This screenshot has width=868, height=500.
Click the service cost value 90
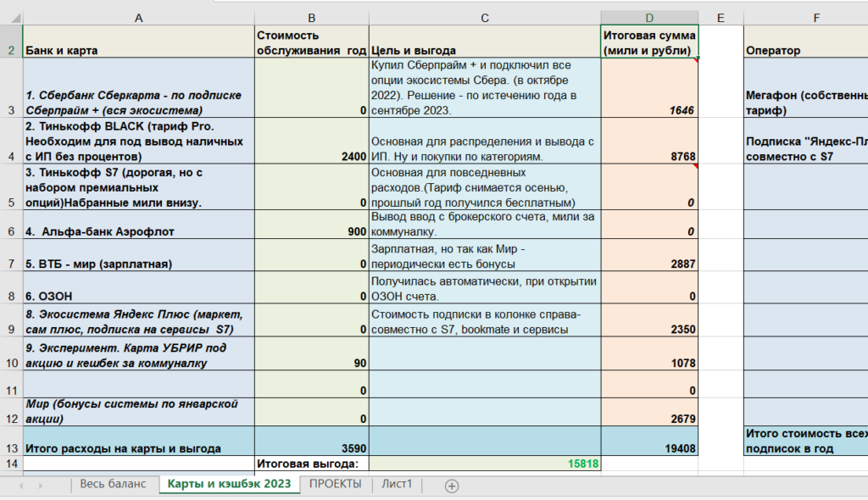[312, 354]
